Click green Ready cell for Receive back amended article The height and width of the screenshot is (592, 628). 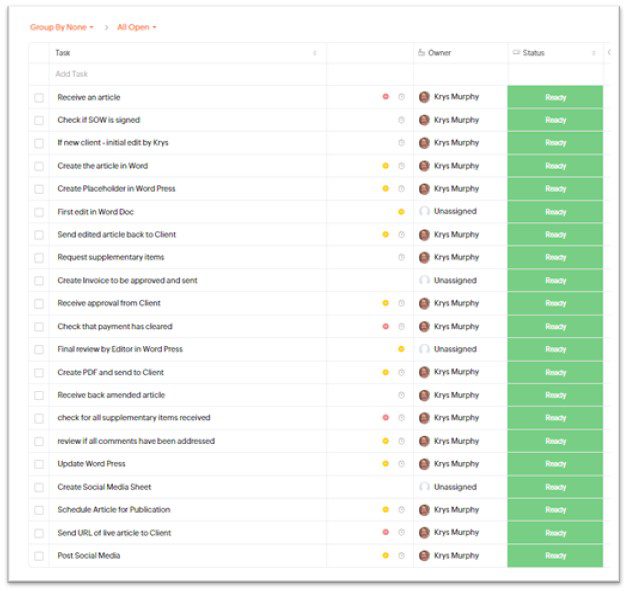[x=555, y=395]
